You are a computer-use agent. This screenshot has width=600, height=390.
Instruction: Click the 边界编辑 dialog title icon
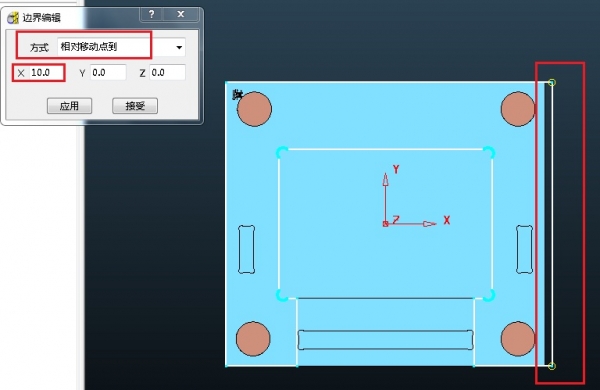tap(13, 18)
